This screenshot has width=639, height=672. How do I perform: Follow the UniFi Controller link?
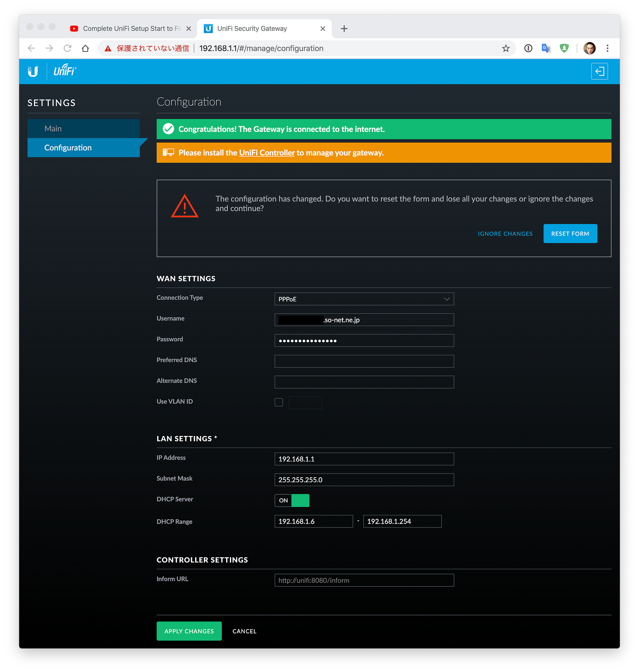click(267, 153)
